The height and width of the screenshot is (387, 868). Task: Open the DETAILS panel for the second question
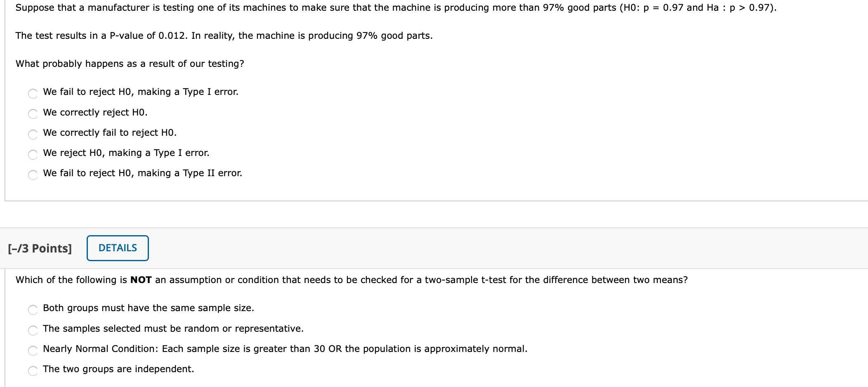117,248
